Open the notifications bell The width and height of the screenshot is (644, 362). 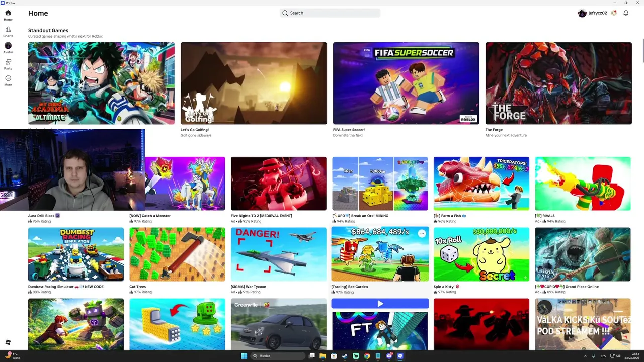tap(626, 13)
